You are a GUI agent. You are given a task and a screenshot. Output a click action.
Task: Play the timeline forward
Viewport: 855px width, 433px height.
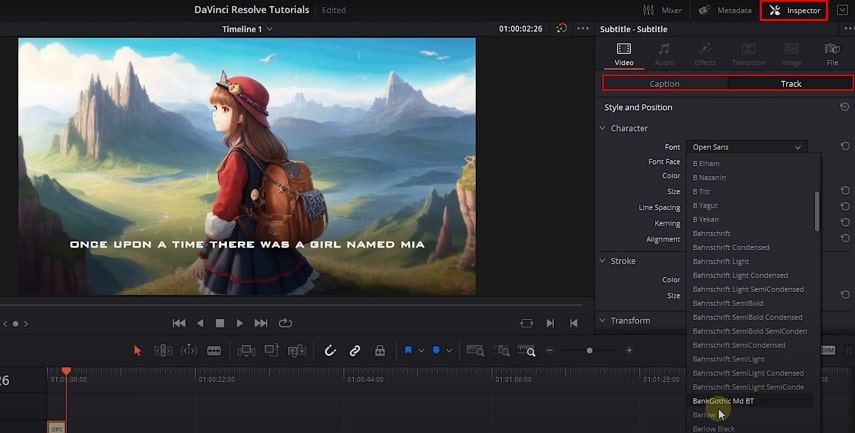tap(239, 323)
